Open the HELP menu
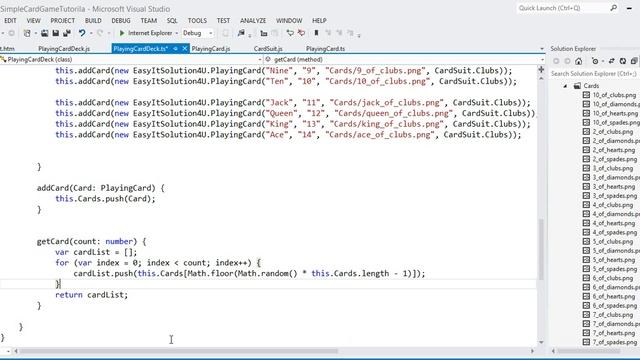Screen dimensions: 640x360 pyautogui.click(x=319, y=20)
